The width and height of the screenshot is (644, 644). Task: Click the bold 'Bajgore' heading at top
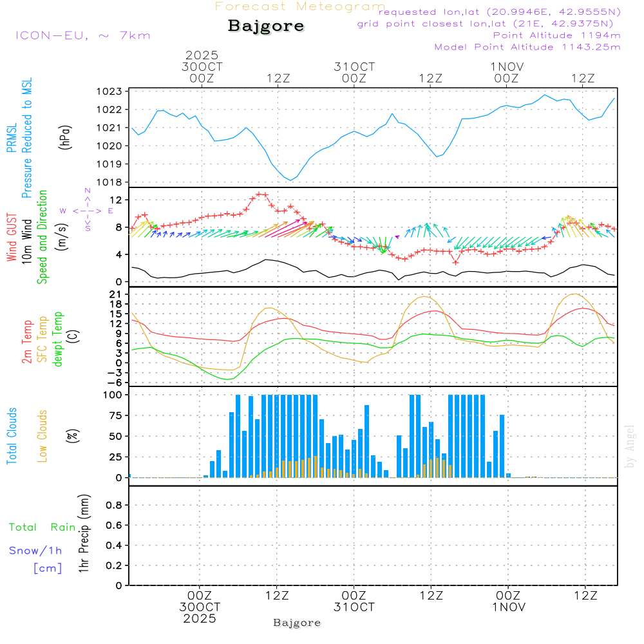click(x=266, y=26)
